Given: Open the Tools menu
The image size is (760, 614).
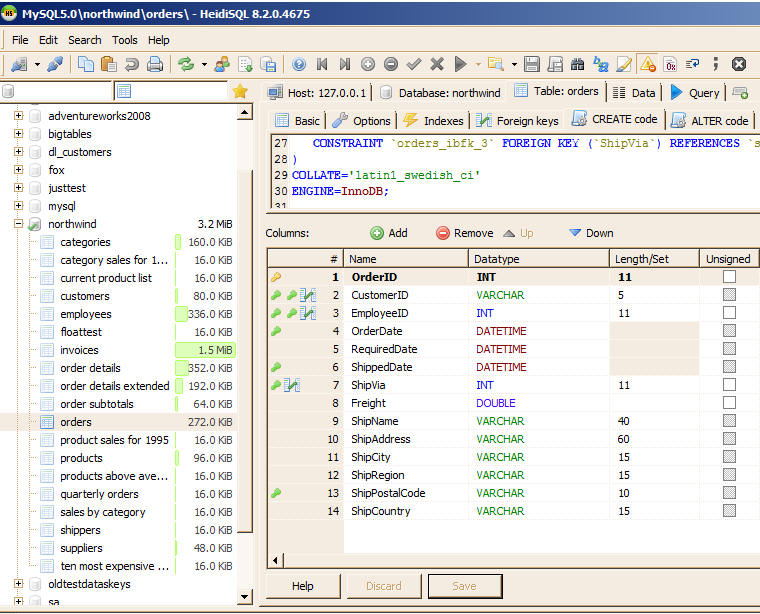Looking at the screenshot, I should coord(125,40).
